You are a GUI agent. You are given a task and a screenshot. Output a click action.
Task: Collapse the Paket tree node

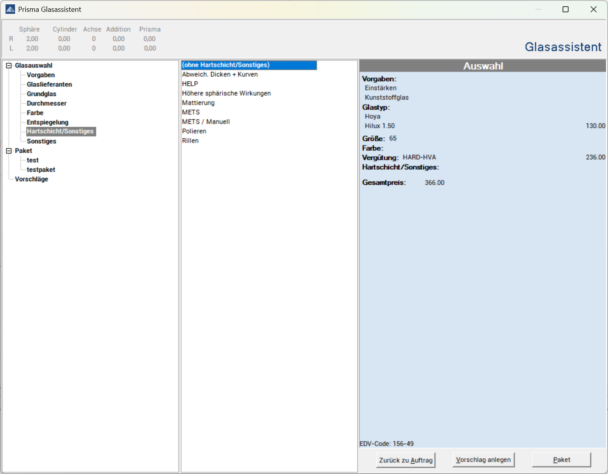(8, 151)
